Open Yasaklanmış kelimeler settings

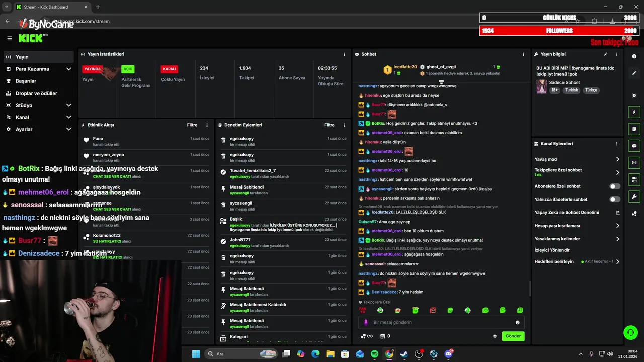coord(577,239)
